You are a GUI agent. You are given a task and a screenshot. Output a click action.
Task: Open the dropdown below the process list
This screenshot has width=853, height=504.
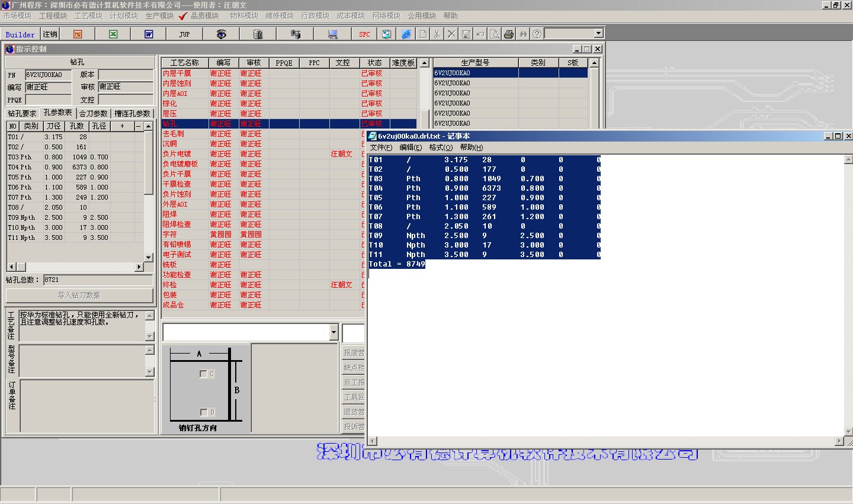click(333, 333)
